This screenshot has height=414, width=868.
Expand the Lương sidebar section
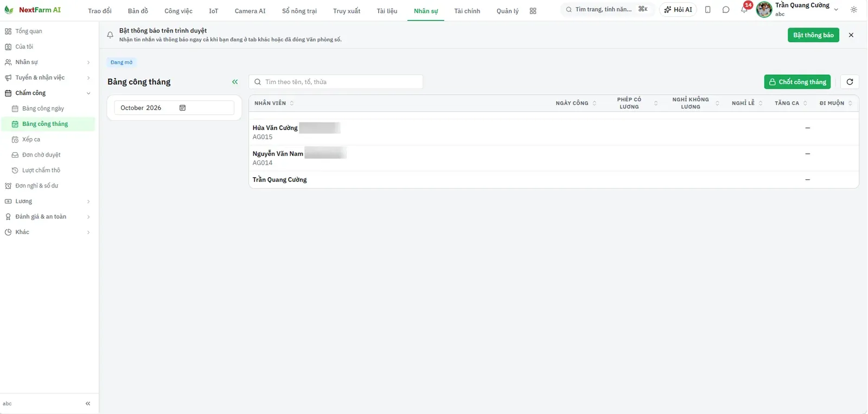coord(48,202)
